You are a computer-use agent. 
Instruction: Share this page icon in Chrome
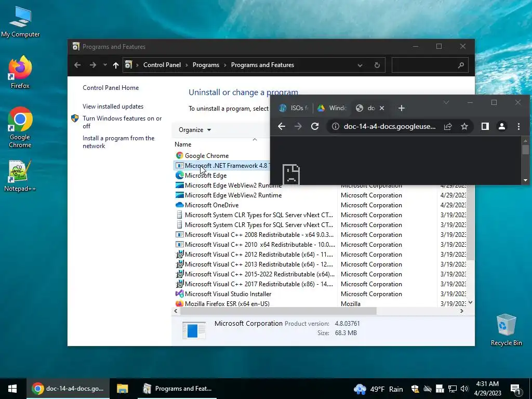coord(447,126)
